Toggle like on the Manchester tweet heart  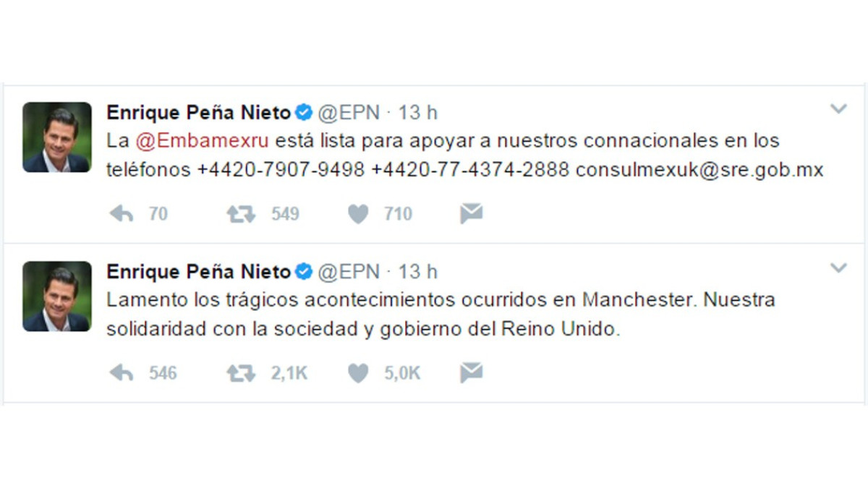pos(357,373)
